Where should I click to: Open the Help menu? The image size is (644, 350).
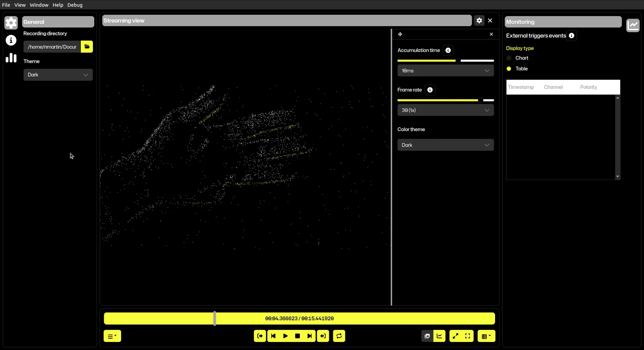click(58, 5)
